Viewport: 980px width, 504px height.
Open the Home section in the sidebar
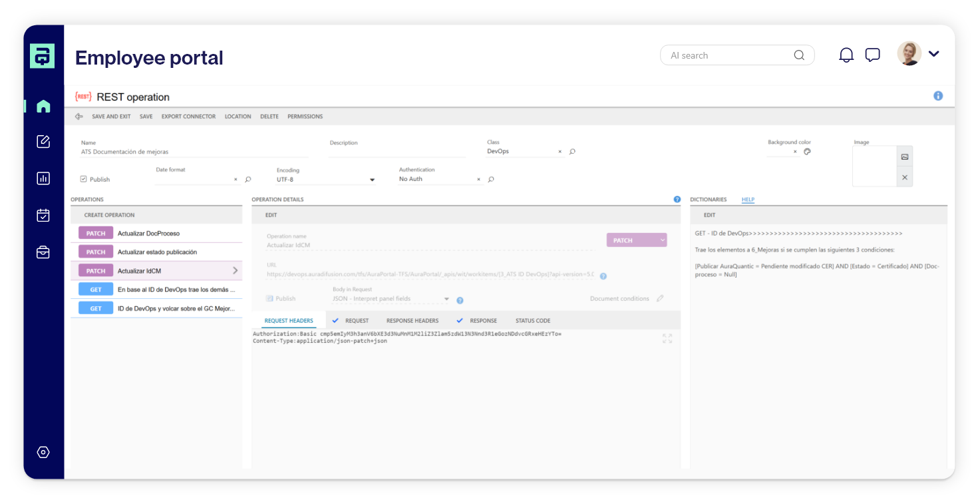pyautogui.click(x=43, y=106)
